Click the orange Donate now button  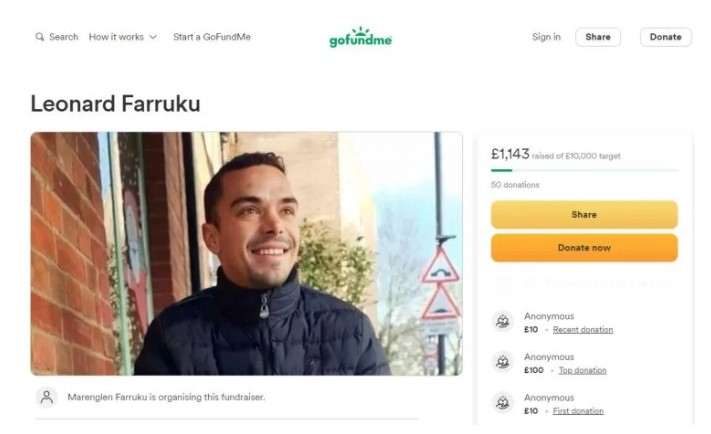[584, 248]
